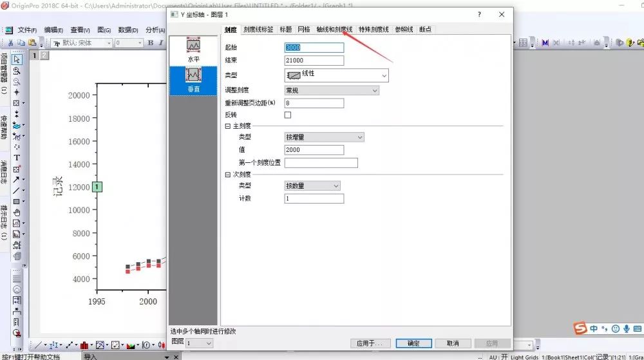
Task: Click the Copy icon in toolbar
Action: [21, 43]
